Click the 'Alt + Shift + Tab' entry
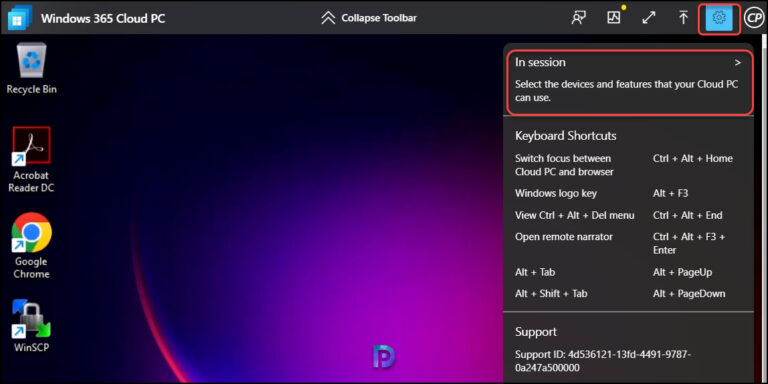The image size is (768, 384). 551,294
